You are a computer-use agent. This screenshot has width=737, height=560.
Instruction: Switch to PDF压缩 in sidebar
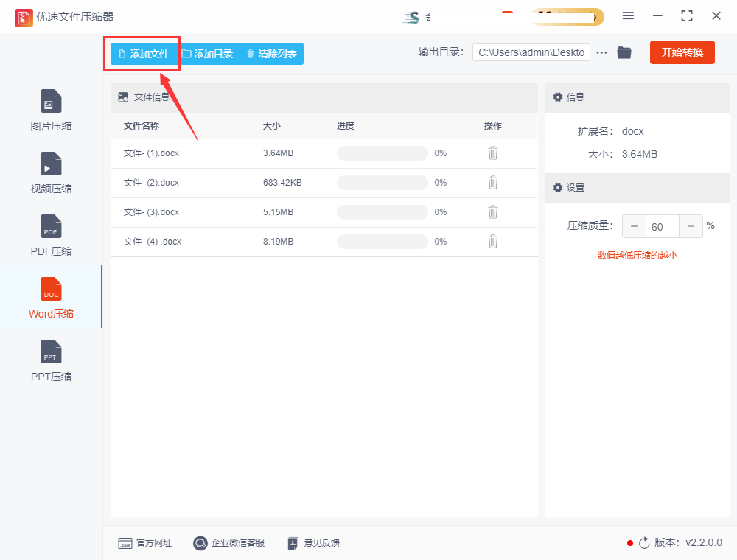pos(52,235)
